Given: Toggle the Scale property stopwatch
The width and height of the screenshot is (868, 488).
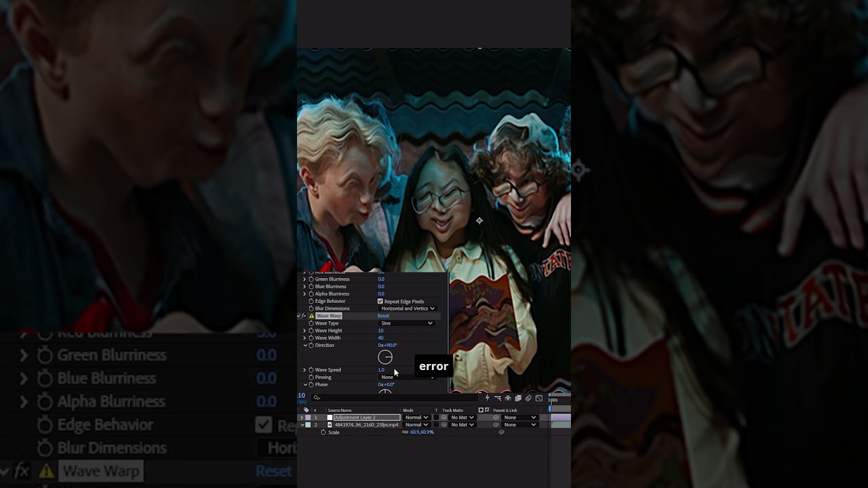Looking at the screenshot, I should pos(323,432).
